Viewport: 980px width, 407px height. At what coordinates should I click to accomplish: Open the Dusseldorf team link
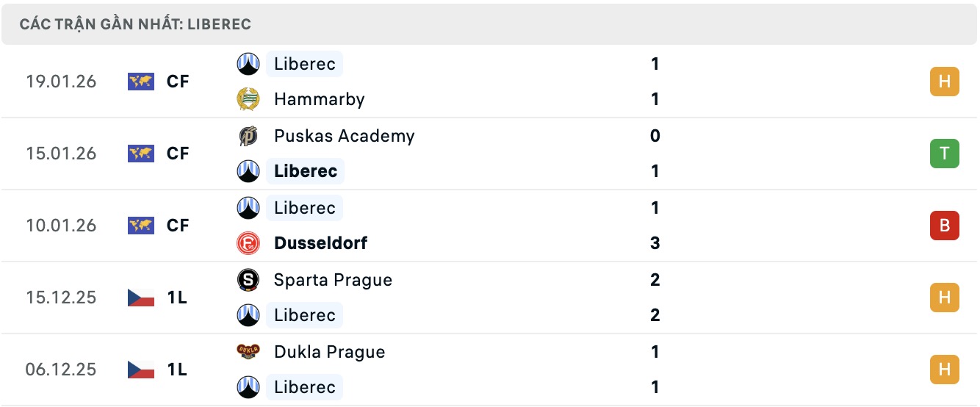(320, 243)
